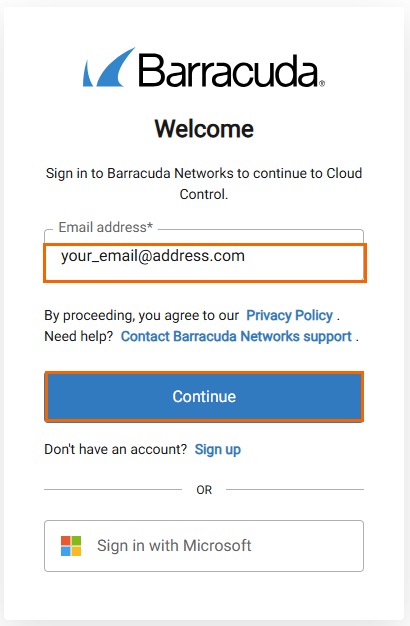
Task: Follow the Sign up link
Action: click(x=218, y=450)
